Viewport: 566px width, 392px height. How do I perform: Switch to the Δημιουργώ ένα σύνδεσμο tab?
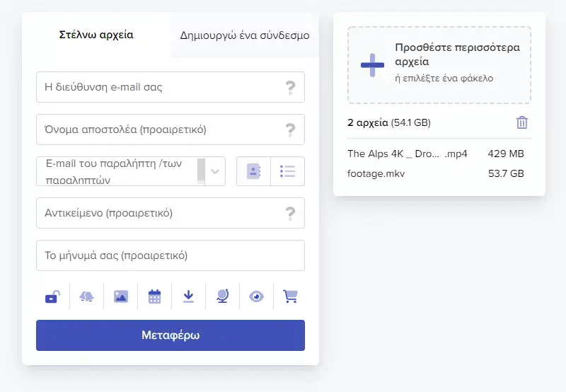point(244,35)
